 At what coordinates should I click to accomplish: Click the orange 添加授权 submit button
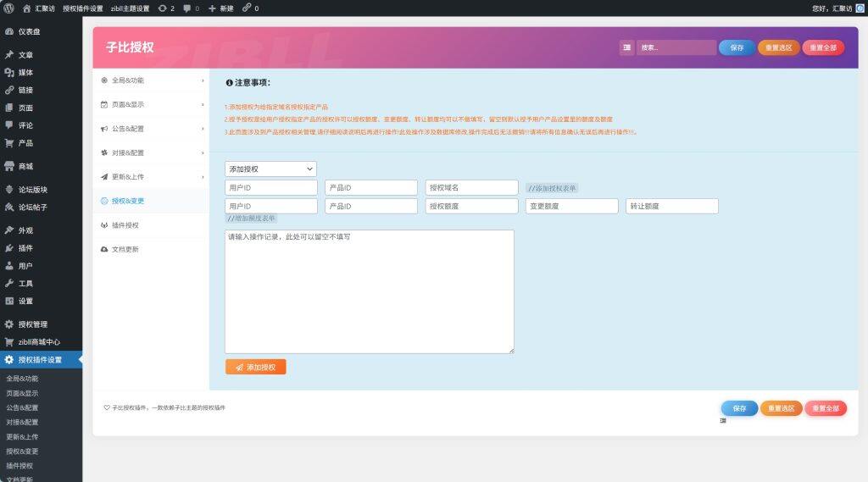(x=255, y=367)
